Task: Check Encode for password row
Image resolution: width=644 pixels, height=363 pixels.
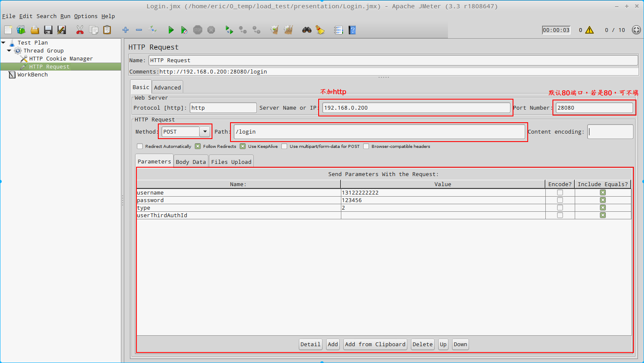Action: click(x=560, y=200)
